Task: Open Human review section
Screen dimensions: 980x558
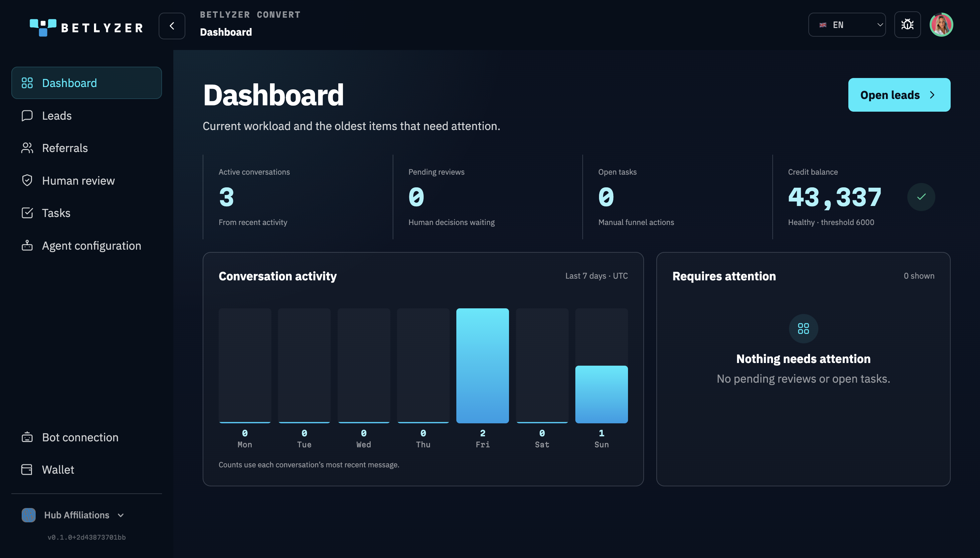Action: coord(87,181)
